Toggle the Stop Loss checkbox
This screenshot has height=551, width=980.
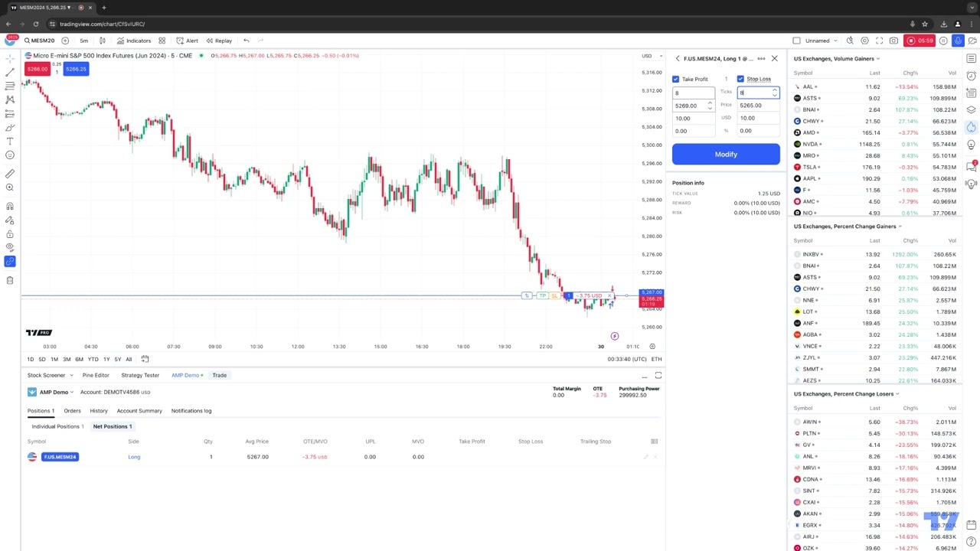pos(740,79)
